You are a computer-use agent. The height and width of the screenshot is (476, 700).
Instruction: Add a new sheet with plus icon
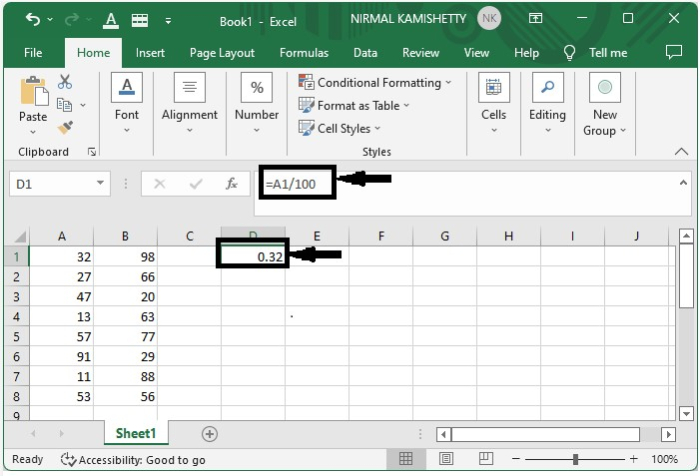[209, 434]
